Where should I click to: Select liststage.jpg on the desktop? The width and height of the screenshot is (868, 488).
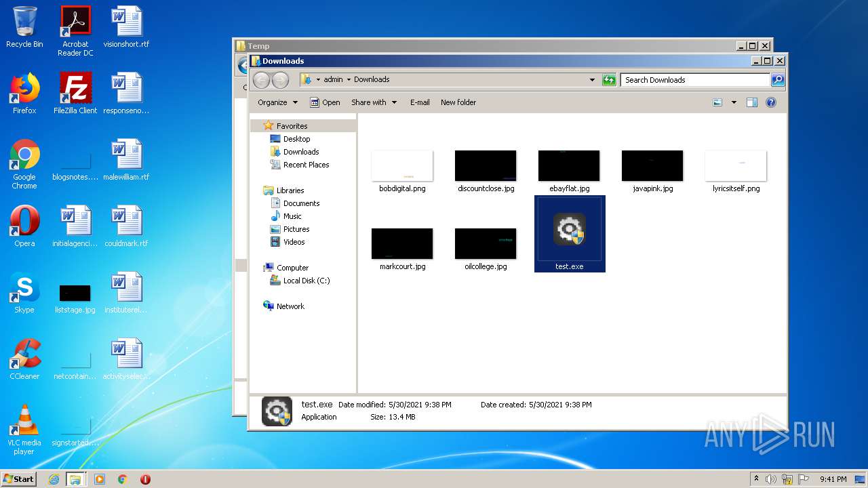click(75, 298)
